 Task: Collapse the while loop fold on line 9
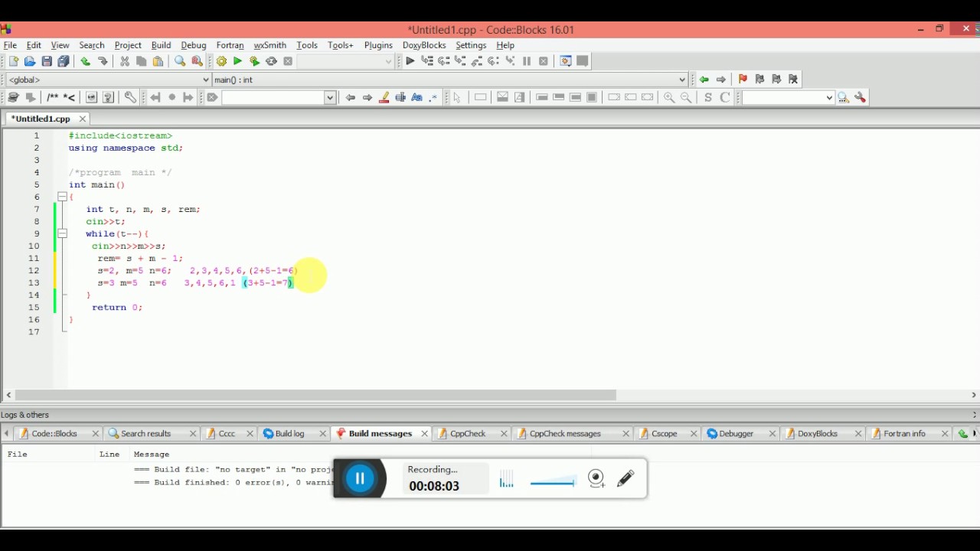pos(63,233)
